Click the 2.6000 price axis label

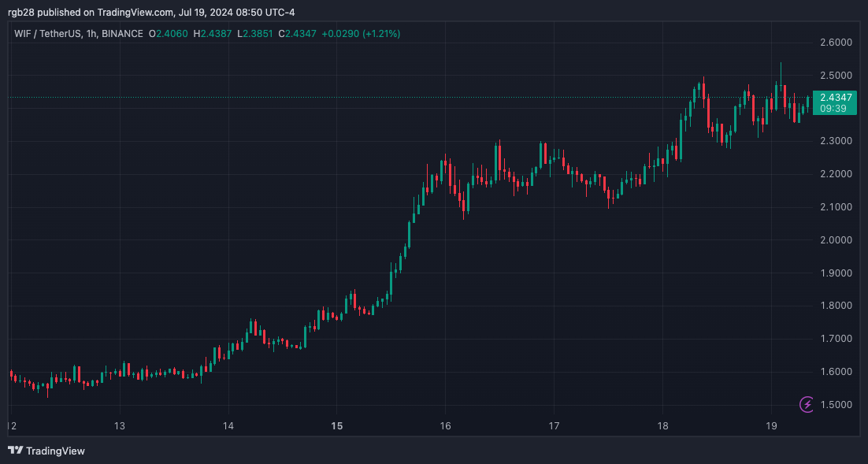pos(836,43)
